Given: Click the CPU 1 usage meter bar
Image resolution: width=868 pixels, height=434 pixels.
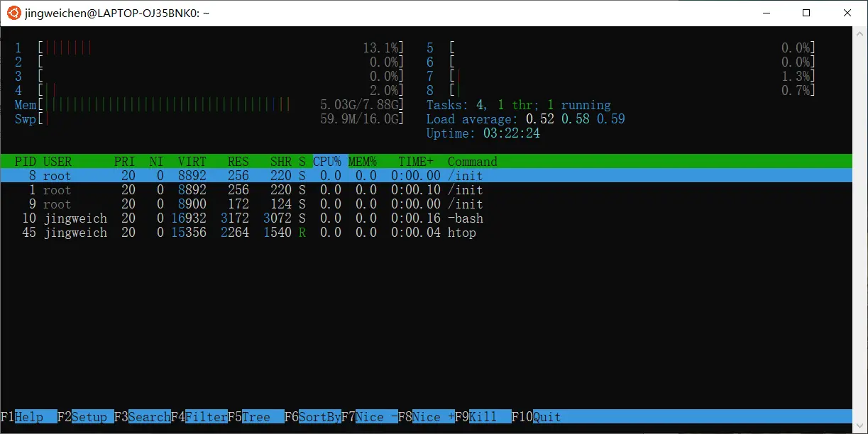Looking at the screenshot, I should (x=209, y=48).
